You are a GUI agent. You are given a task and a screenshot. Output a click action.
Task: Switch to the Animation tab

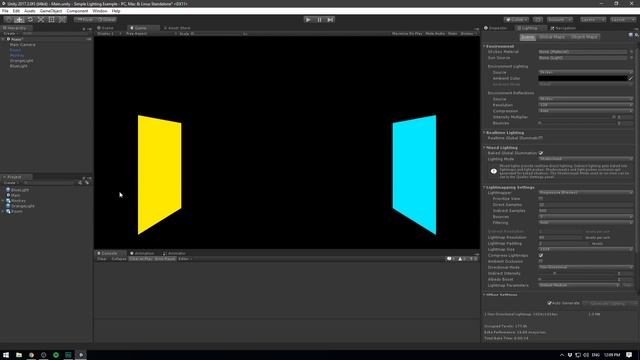(x=142, y=253)
